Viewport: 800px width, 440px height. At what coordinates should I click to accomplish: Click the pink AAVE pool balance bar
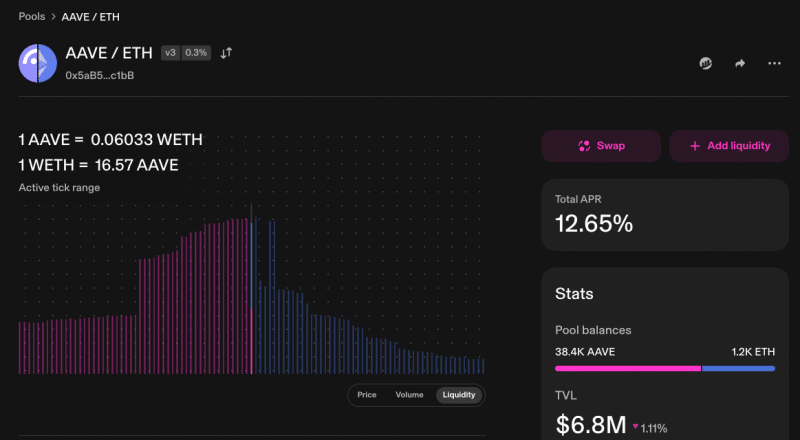click(x=628, y=368)
